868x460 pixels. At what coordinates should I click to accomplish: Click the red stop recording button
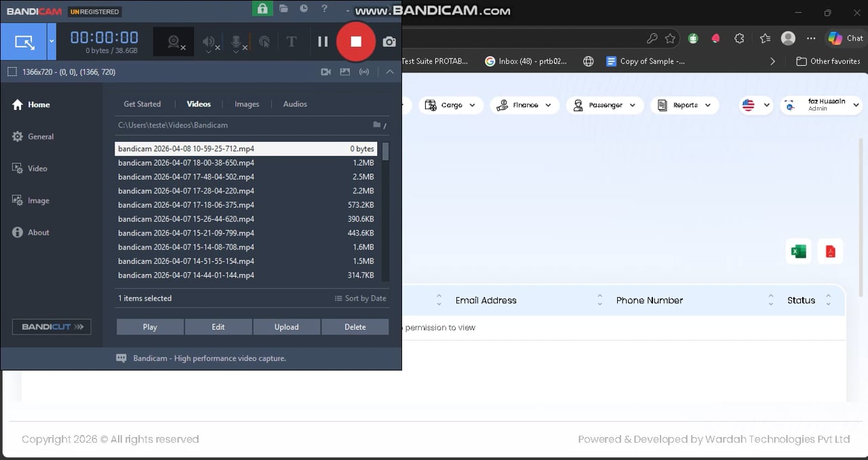355,41
